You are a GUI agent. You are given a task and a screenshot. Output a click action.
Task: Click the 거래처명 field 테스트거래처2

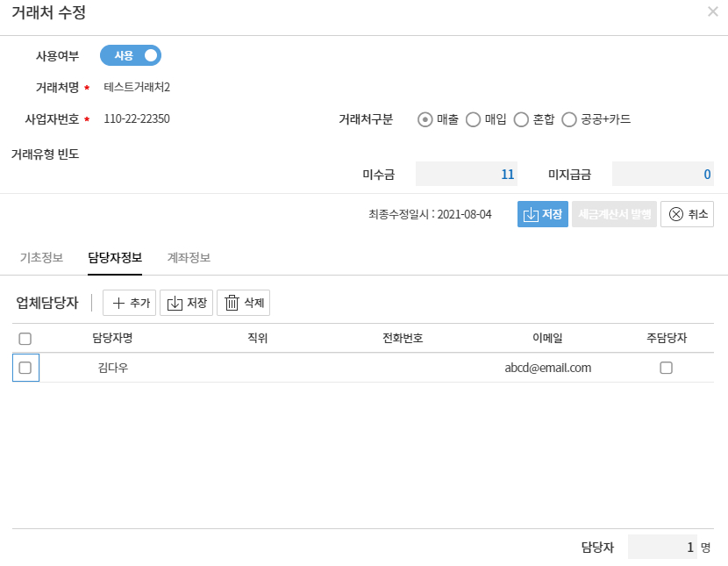click(x=137, y=87)
